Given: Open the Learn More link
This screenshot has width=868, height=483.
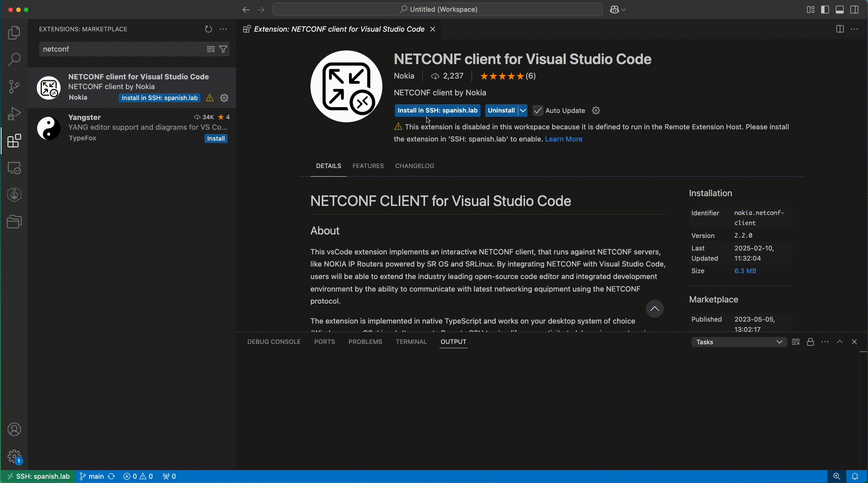Looking at the screenshot, I should [x=563, y=139].
